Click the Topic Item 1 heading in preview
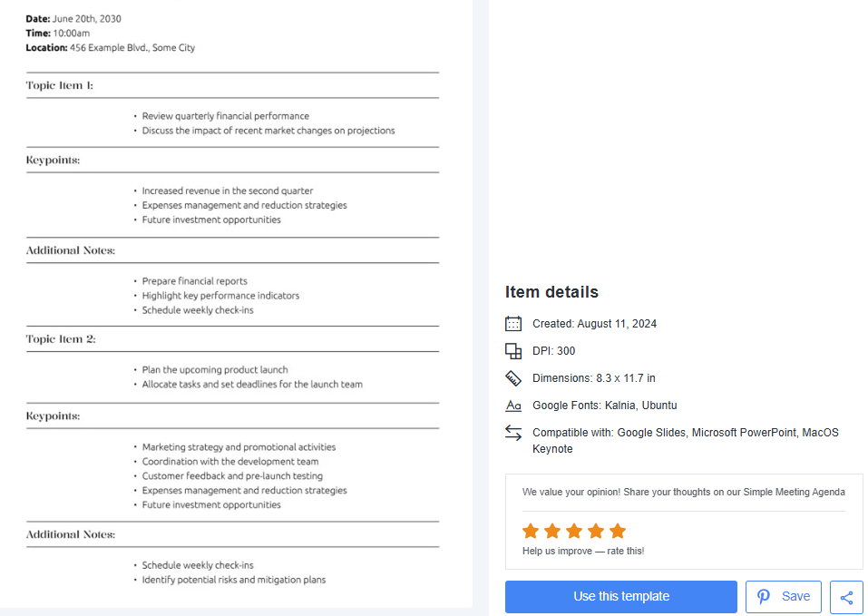 click(59, 85)
